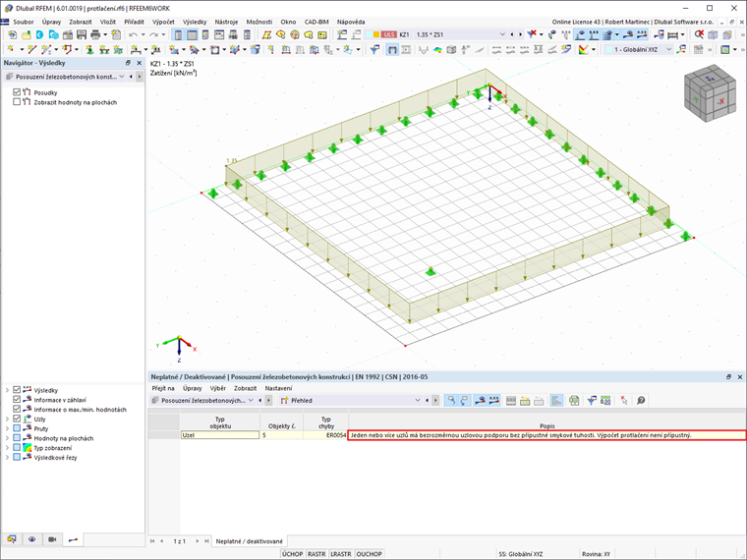Switch to the Navigator views camera tab

(52, 539)
